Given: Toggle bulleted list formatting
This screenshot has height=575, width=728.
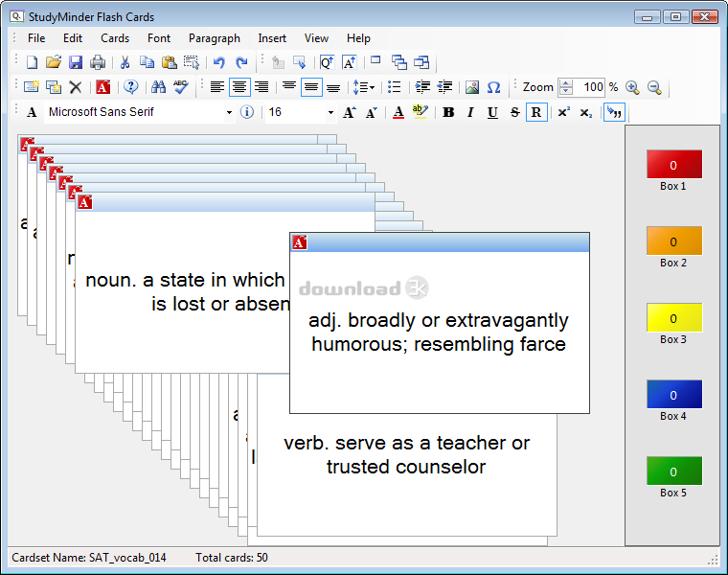Looking at the screenshot, I should click(395, 87).
